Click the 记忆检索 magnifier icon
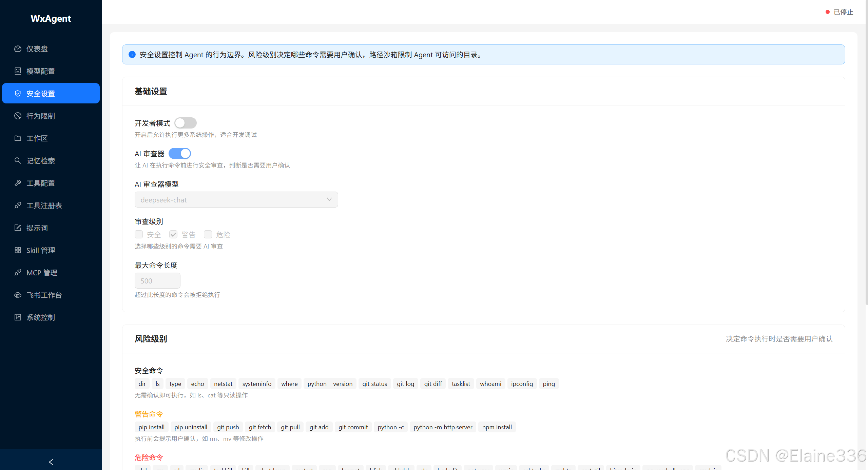 point(18,160)
